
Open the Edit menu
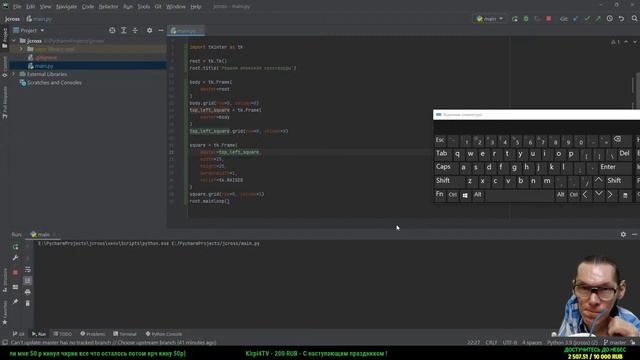[31, 7]
